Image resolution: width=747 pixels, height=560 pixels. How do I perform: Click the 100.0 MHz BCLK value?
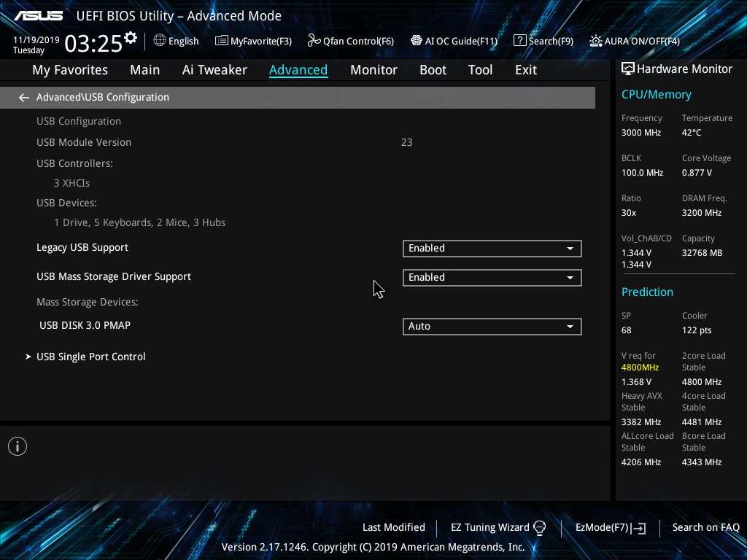tap(642, 173)
